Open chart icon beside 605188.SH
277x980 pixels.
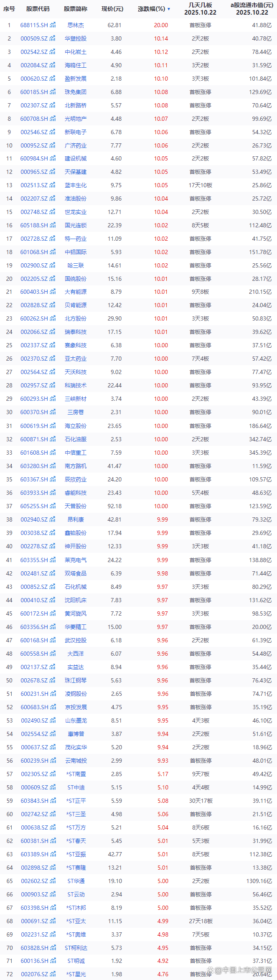pos(53,225)
